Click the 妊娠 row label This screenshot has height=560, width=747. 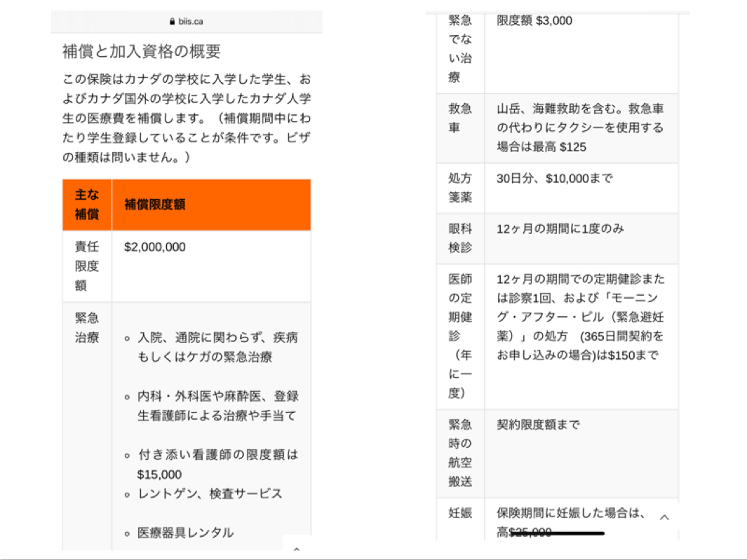(460, 513)
